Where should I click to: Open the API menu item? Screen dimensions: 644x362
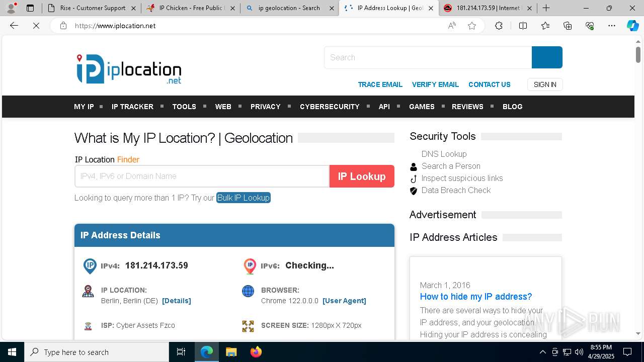pos(384,107)
